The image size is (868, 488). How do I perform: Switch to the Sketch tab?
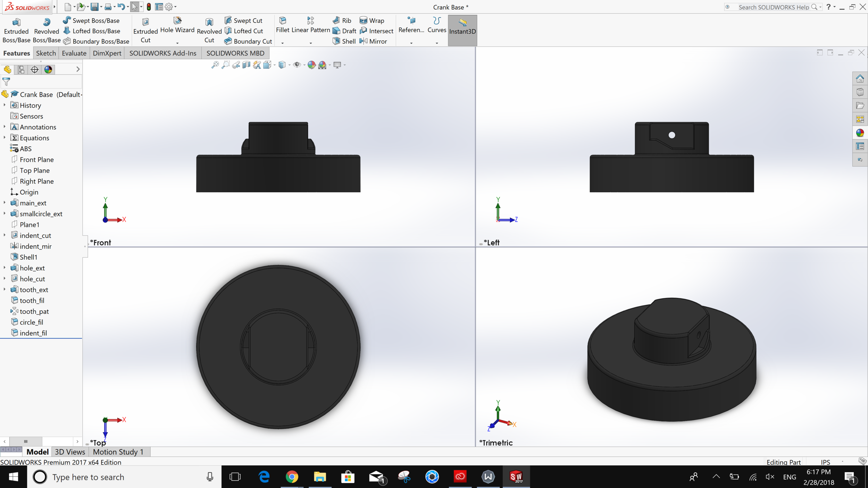tap(46, 53)
